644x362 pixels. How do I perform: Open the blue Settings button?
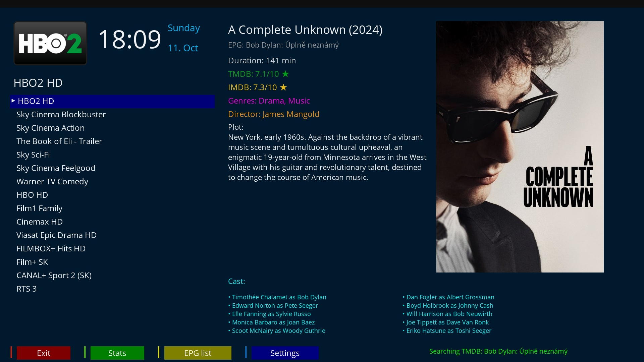pyautogui.click(x=285, y=353)
